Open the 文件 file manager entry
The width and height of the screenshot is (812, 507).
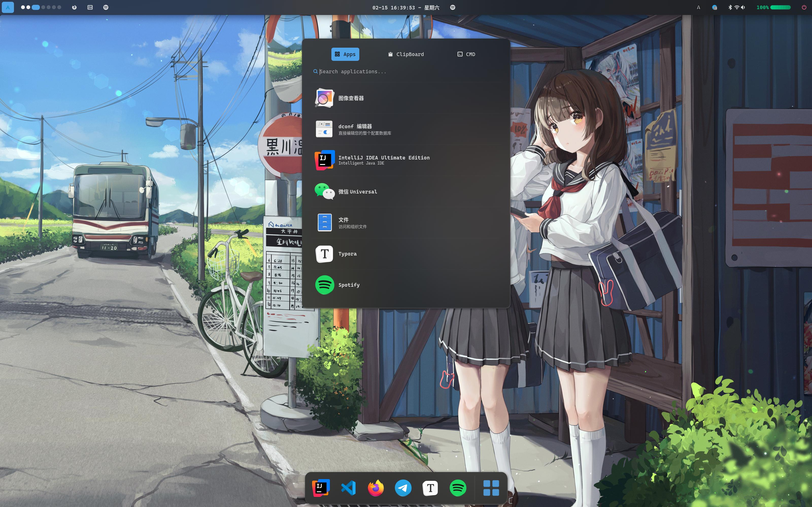point(343,223)
